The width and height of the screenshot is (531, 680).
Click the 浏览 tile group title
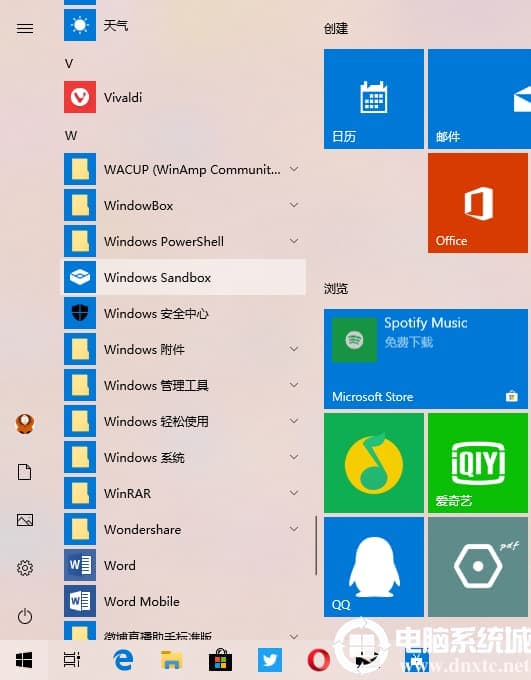click(336, 288)
